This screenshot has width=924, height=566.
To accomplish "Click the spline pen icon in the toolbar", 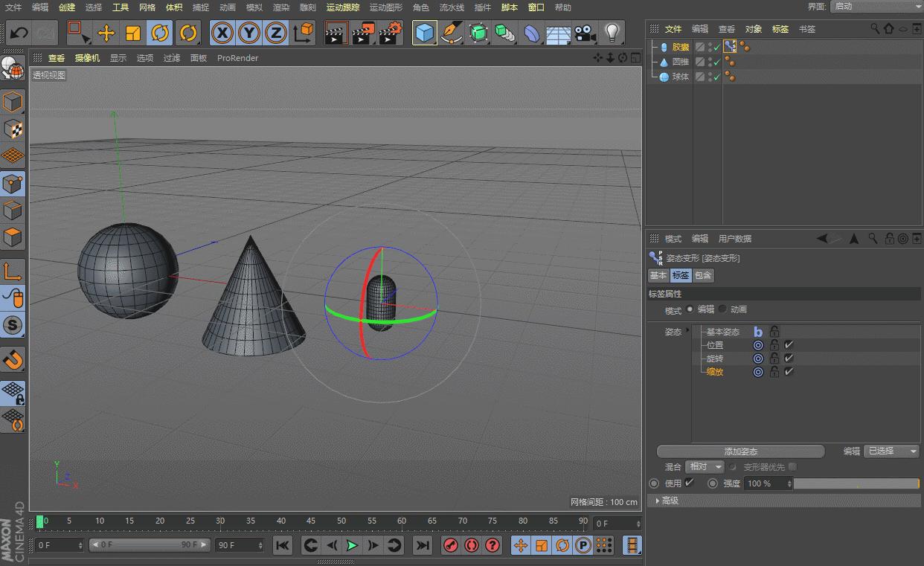I will 452,33.
